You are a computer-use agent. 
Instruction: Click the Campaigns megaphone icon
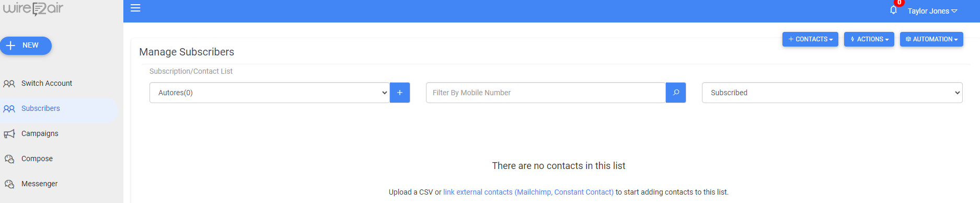(x=9, y=134)
